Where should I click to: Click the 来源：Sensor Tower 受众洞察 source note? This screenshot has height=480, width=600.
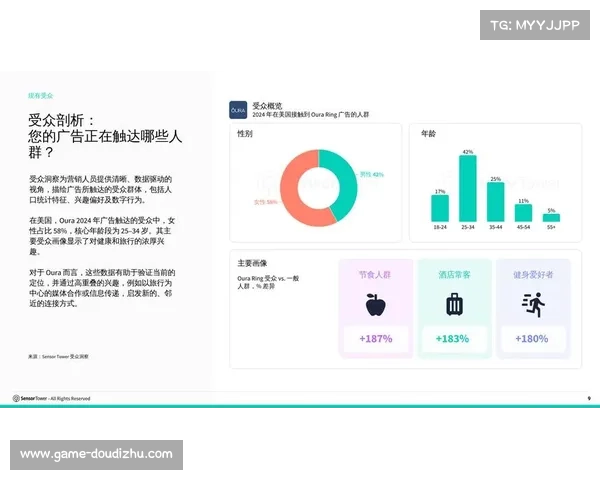[x=58, y=356]
